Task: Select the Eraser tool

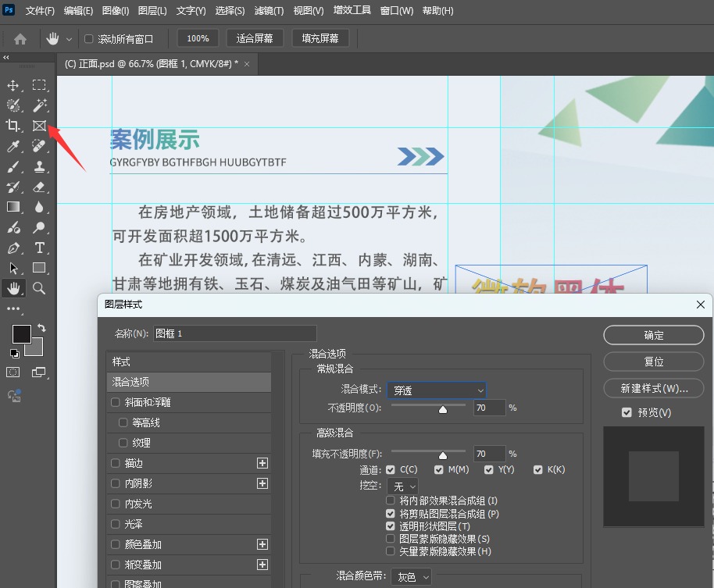Action: point(39,187)
